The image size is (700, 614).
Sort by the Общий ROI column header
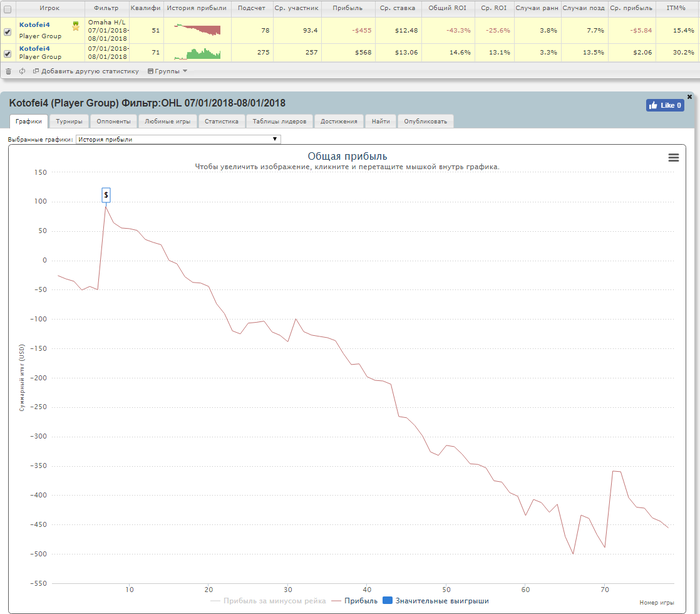click(447, 8)
